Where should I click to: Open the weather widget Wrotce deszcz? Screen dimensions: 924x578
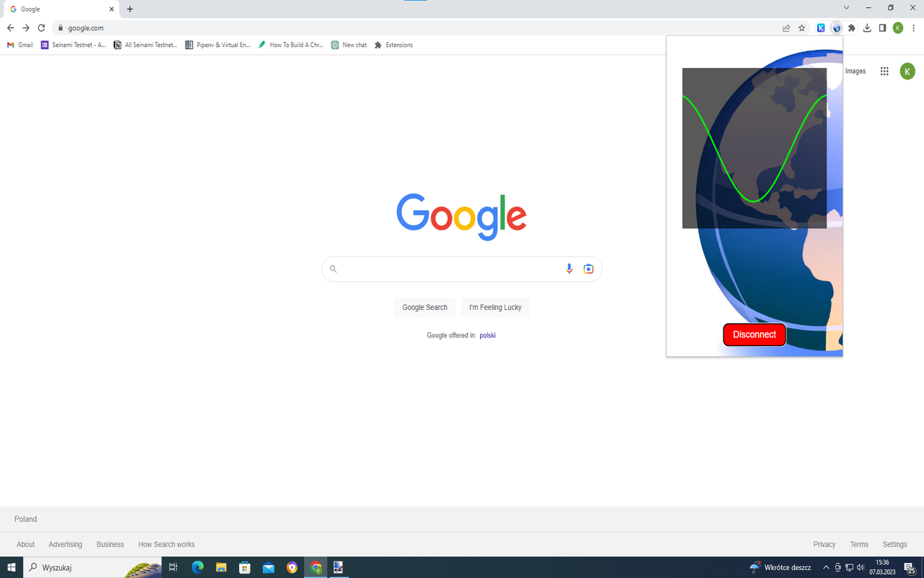point(780,567)
